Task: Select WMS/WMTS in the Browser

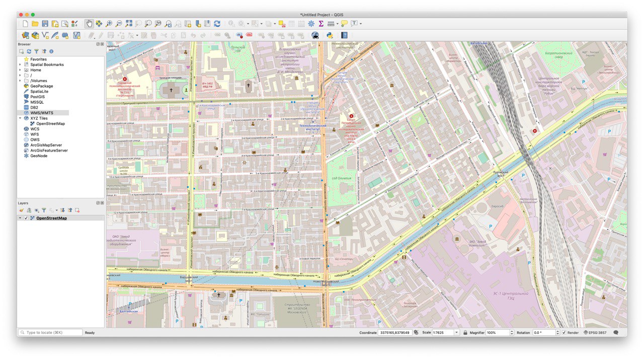Action: 41,113
